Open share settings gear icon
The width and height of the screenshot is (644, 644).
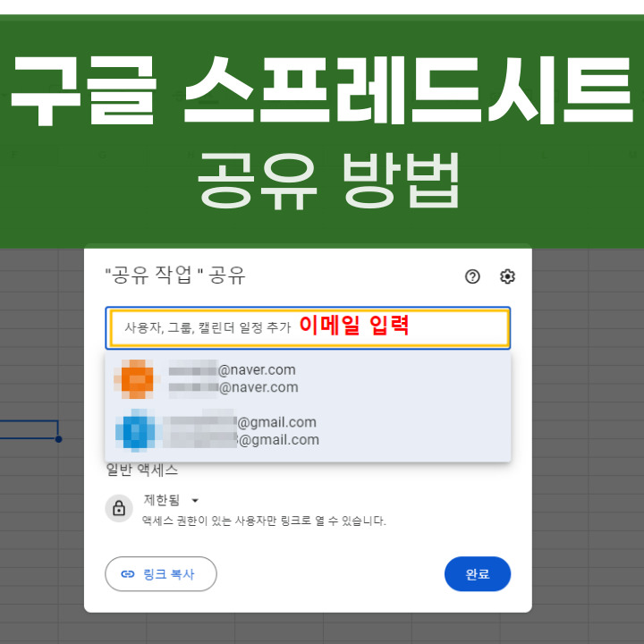tap(507, 276)
